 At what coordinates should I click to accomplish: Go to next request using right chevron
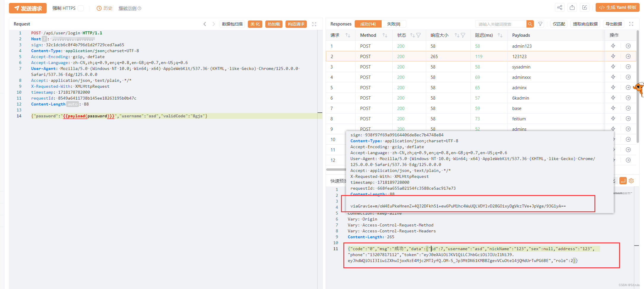tap(214, 24)
